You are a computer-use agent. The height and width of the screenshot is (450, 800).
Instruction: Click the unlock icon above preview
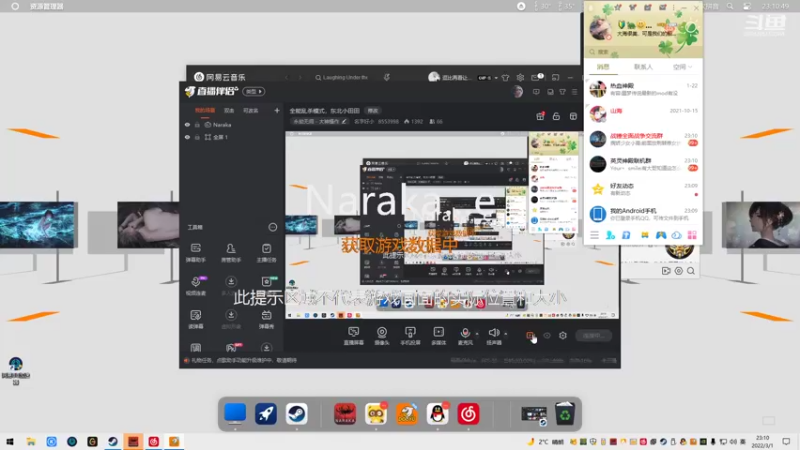pyautogui.click(x=556, y=116)
